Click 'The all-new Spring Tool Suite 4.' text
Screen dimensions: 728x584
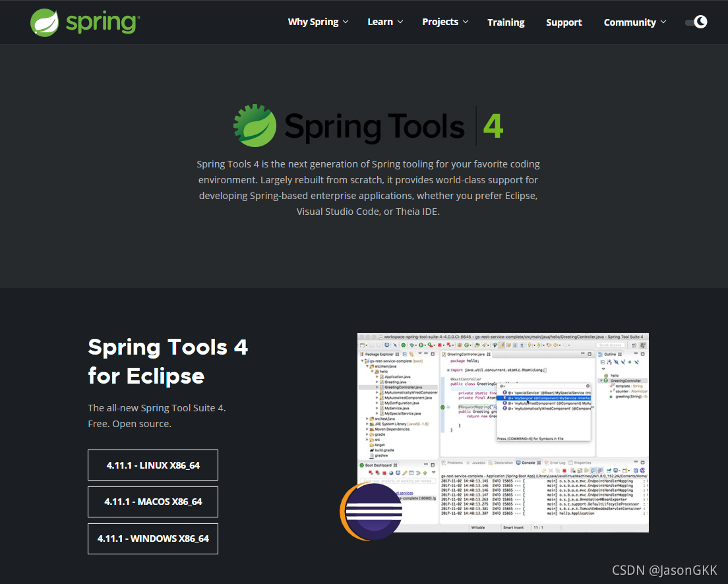coord(156,408)
